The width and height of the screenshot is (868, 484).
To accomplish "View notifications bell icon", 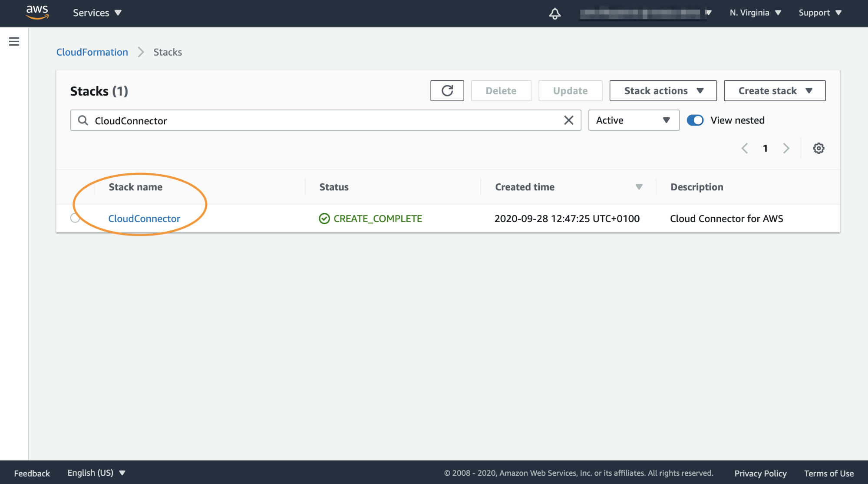I will [554, 13].
